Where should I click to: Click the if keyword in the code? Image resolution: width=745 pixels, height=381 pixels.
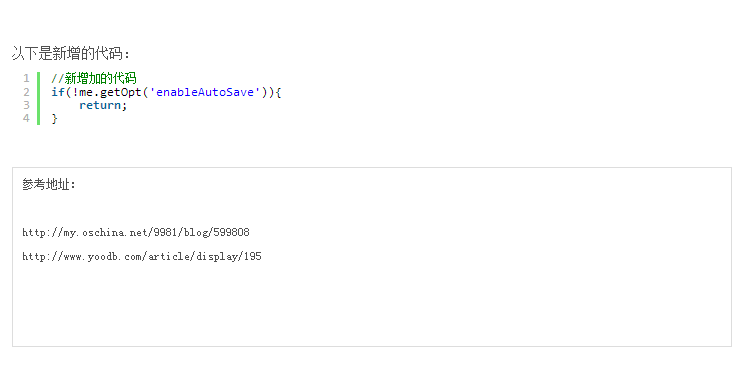(57, 92)
